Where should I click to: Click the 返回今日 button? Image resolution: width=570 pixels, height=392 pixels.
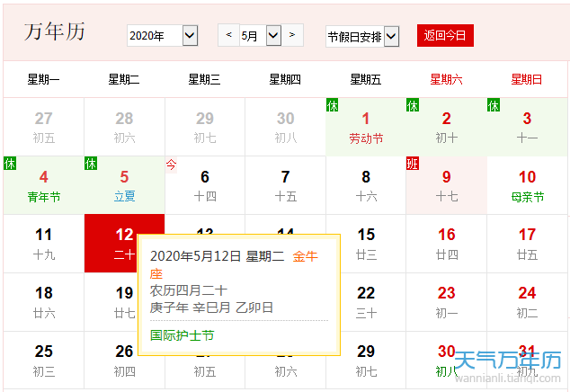tap(445, 35)
